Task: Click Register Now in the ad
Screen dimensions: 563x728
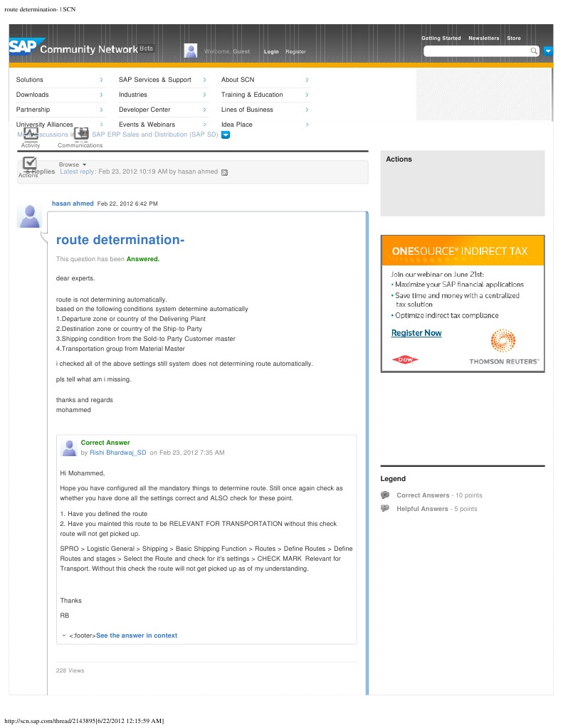Action: click(x=416, y=333)
